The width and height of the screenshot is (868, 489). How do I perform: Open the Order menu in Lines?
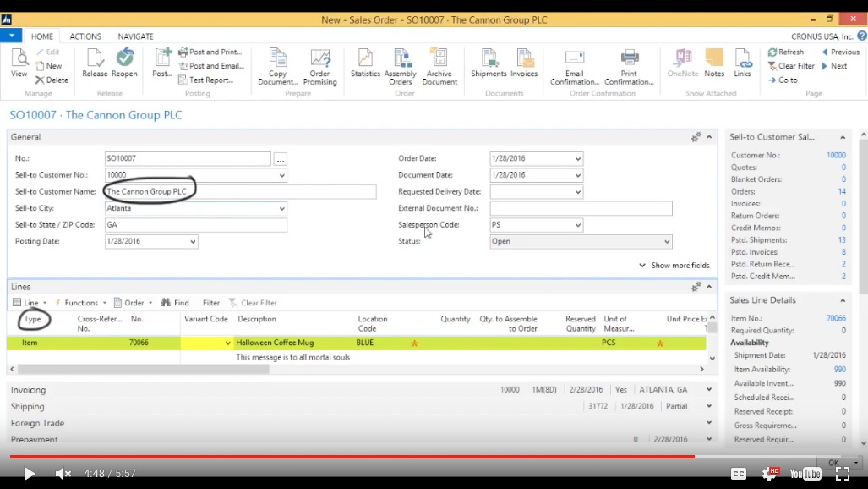tap(134, 303)
